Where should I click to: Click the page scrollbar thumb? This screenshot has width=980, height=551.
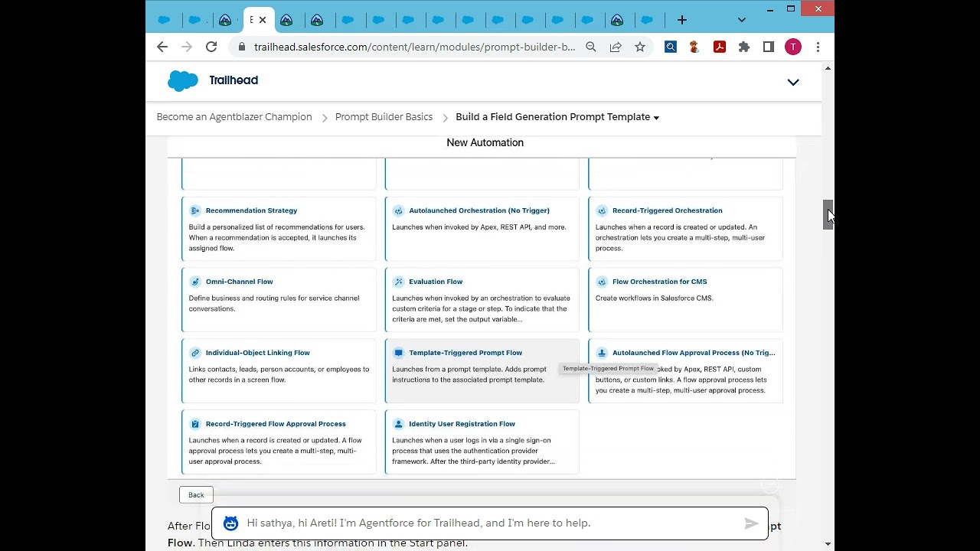coord(828,214)
